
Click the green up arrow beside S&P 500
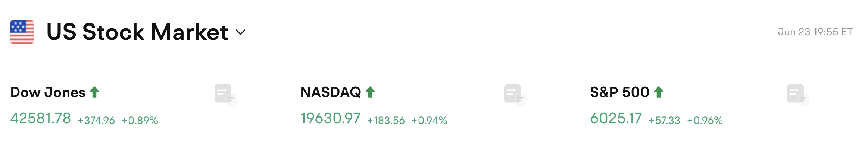pyautogui.click(x=659, y=92)
